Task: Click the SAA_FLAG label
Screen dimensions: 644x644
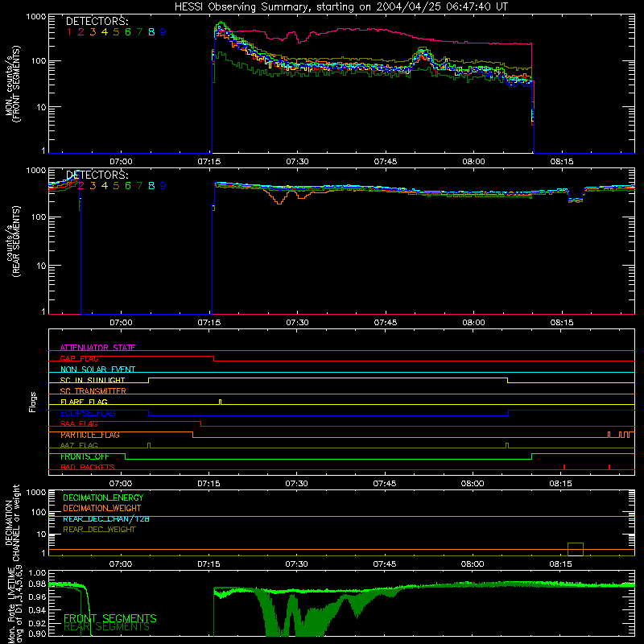Action: point(79,424)
